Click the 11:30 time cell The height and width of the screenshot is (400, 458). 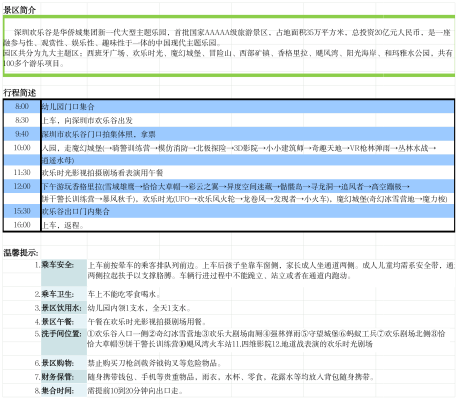pos(22,172)
